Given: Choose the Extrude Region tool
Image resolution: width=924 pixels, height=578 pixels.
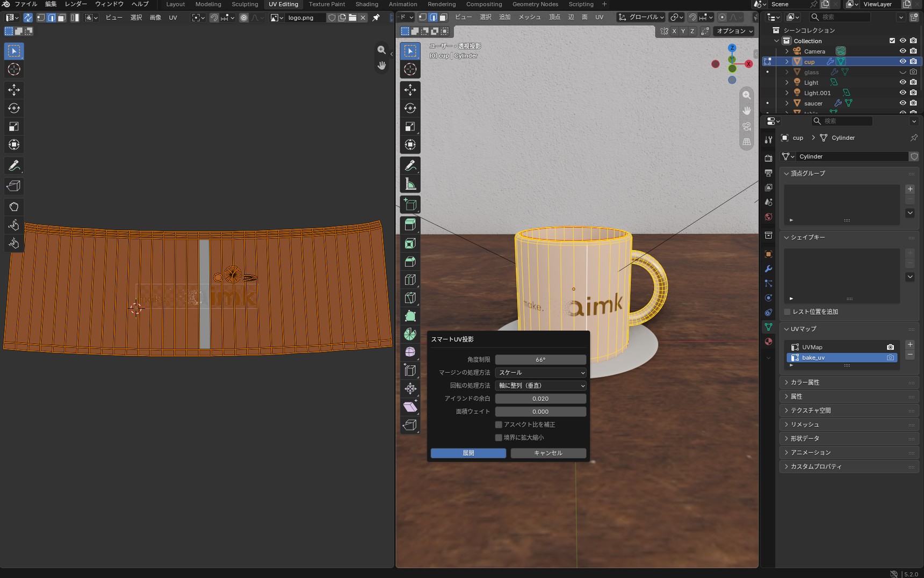Looking at the screenshot, I should [x=410, y=225].
